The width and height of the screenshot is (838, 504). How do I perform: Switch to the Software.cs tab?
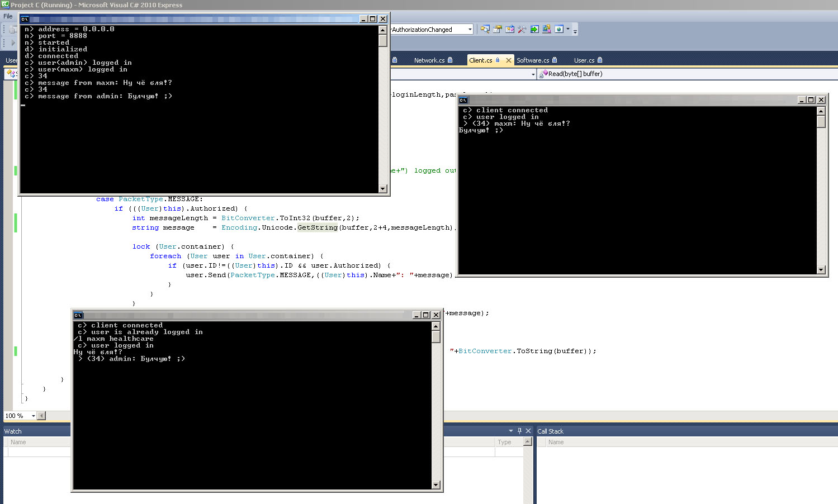(x=532, y=60)
